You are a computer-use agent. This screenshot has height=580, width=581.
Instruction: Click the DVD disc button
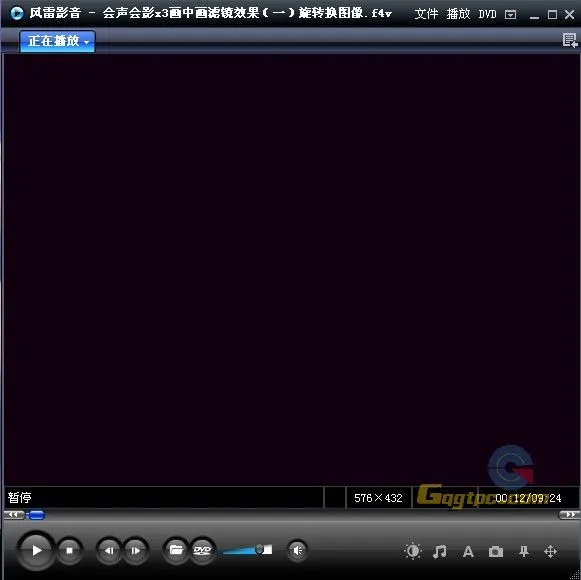202,550
